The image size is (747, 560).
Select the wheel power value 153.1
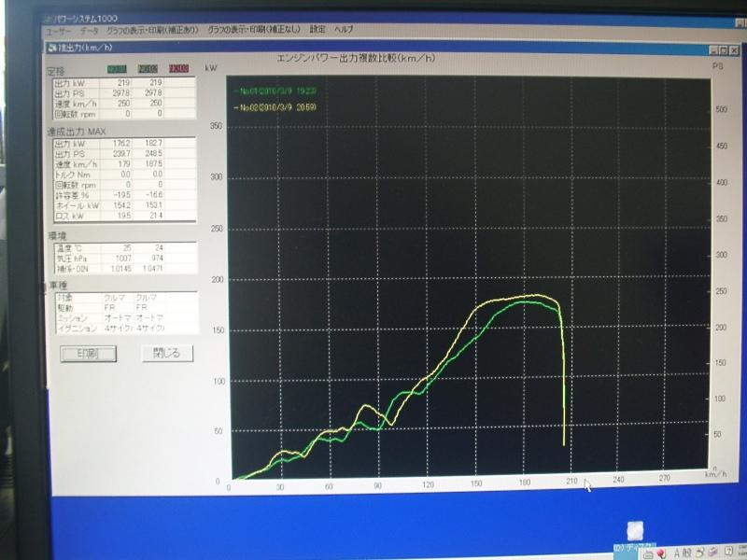click(x=154, y=205)
